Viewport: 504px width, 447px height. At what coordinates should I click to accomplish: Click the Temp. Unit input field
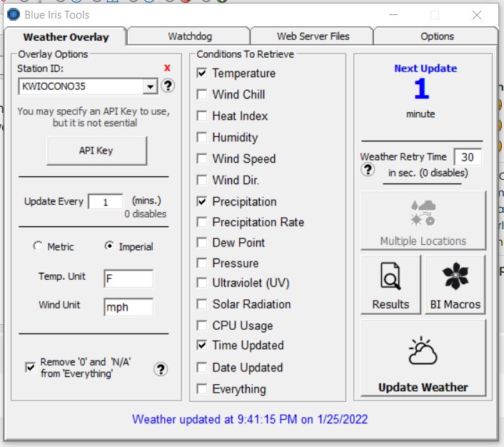[x=128, y=278]
